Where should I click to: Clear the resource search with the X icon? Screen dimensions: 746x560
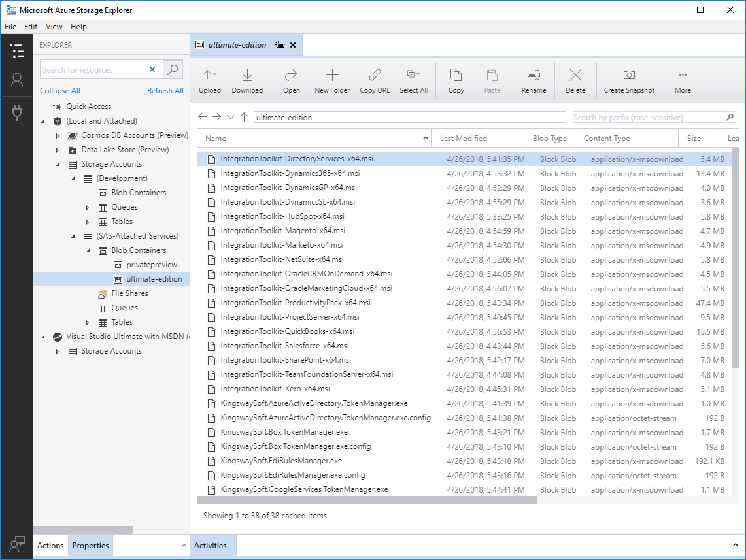152,69
